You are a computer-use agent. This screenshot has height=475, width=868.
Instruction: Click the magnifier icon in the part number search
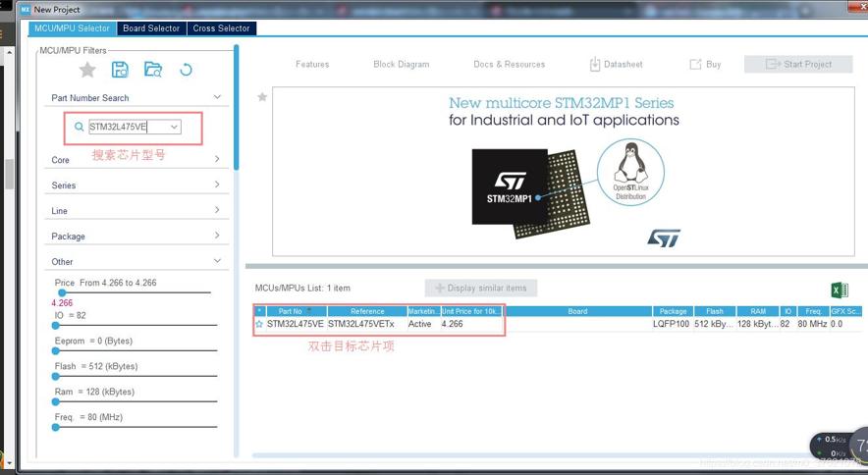coord(80,127)
